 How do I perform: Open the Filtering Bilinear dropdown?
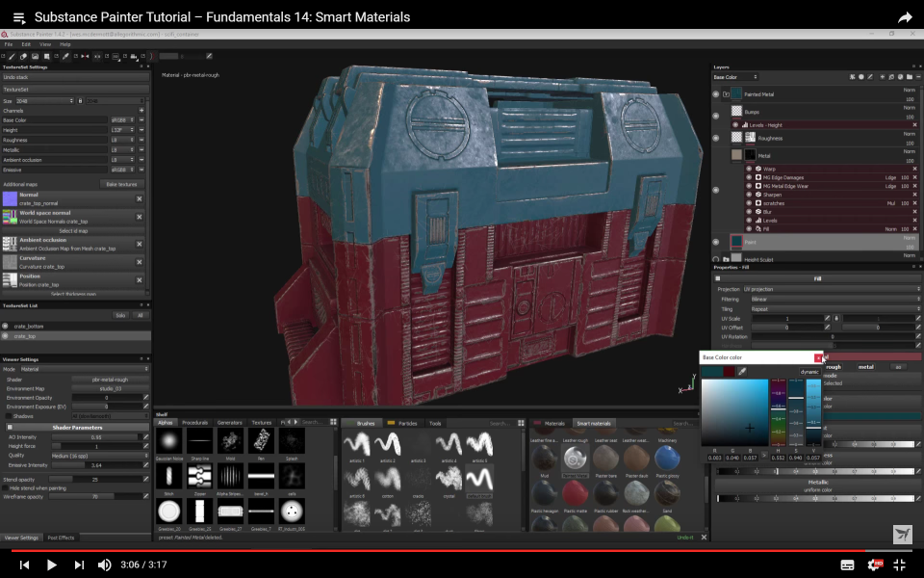835,299
